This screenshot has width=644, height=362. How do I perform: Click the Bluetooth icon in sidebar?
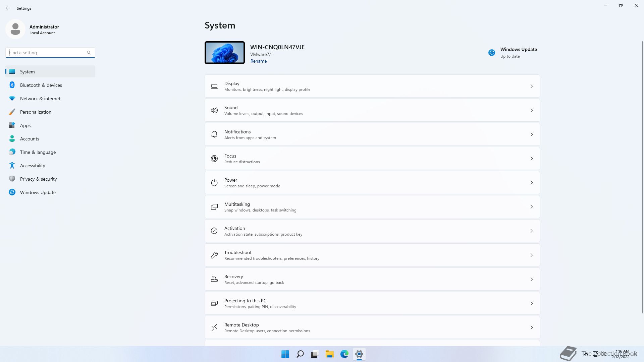coord(12,85)
